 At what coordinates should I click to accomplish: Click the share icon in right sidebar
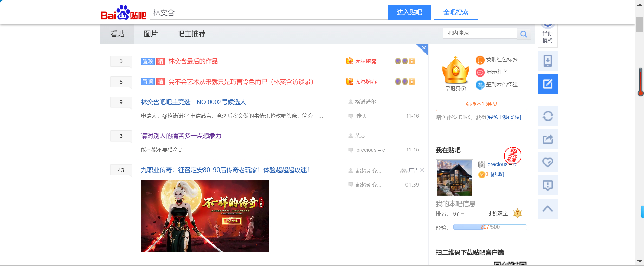548,139
